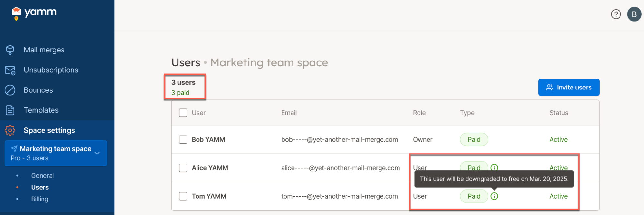Click the Active status for Bob YAMM
Screen dimensions: 644x215
[558, 139]
